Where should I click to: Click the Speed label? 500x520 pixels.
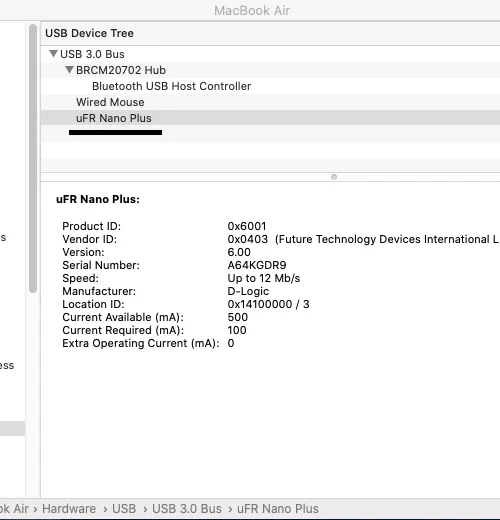pos(80,278)
